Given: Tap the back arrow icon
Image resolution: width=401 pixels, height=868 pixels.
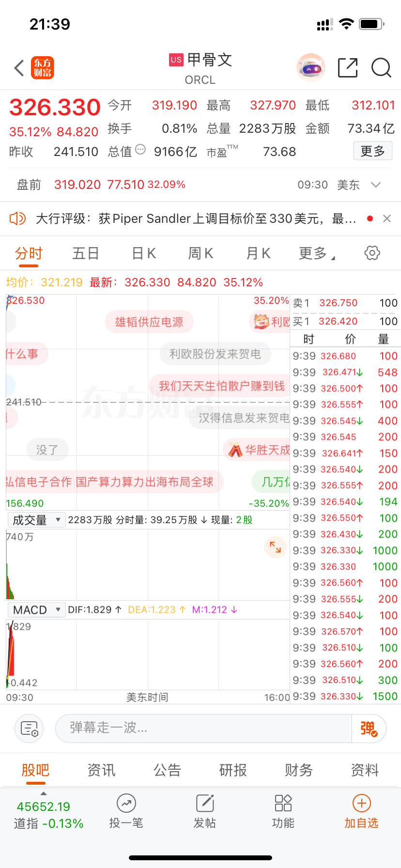Looking at the screenshot, I should [x=19, y=68].
